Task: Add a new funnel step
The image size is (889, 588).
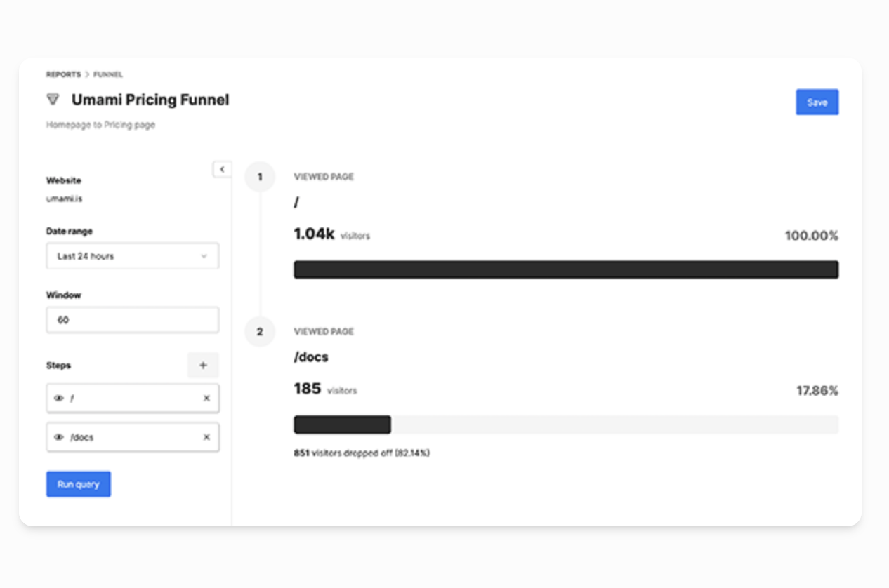Action: 203,365
